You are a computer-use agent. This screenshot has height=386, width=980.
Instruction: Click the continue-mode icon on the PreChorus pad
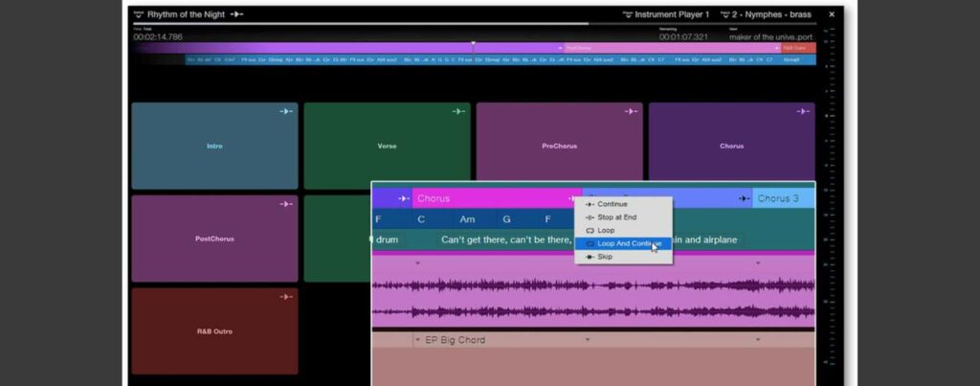[631, 112]
